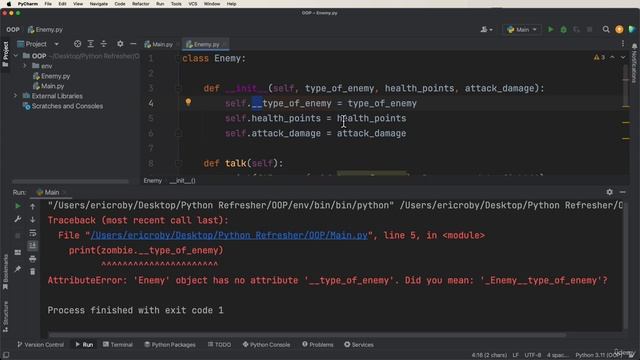Pin the Run tab with the pin icon

pyautogui.click(x=18, y=269)
